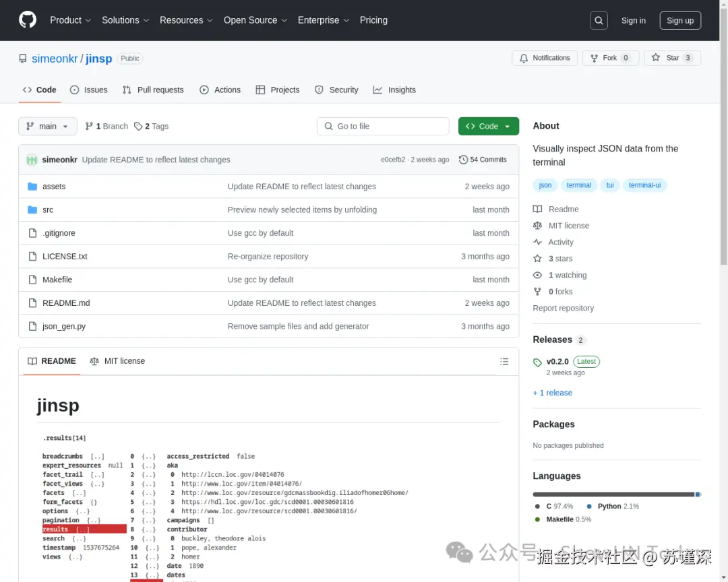The image size is (728, 582).
Task: Click the Activity pulse icon
Action: (x=537, y=243)
